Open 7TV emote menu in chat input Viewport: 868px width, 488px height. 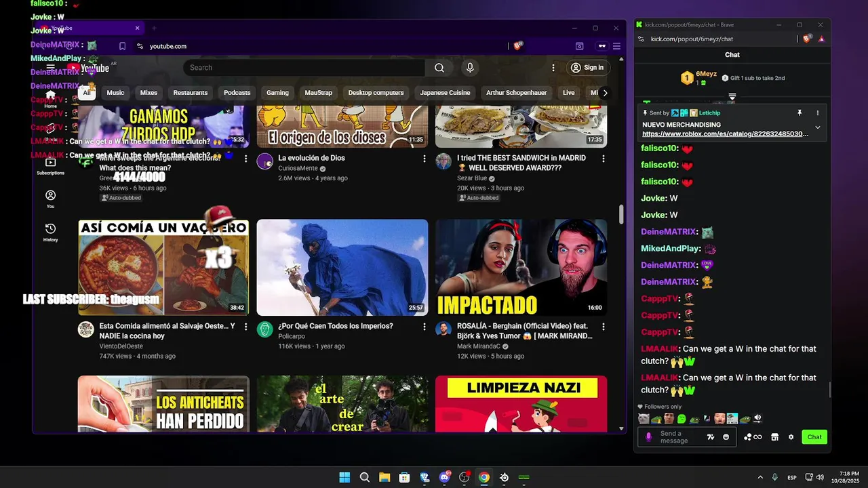[x=711, y=437]
